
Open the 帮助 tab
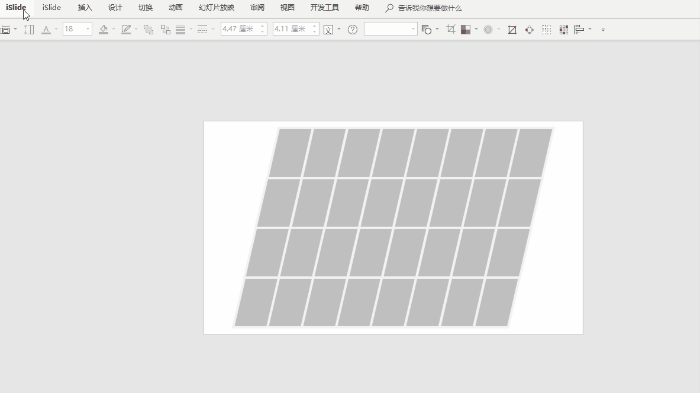[362, 8]
